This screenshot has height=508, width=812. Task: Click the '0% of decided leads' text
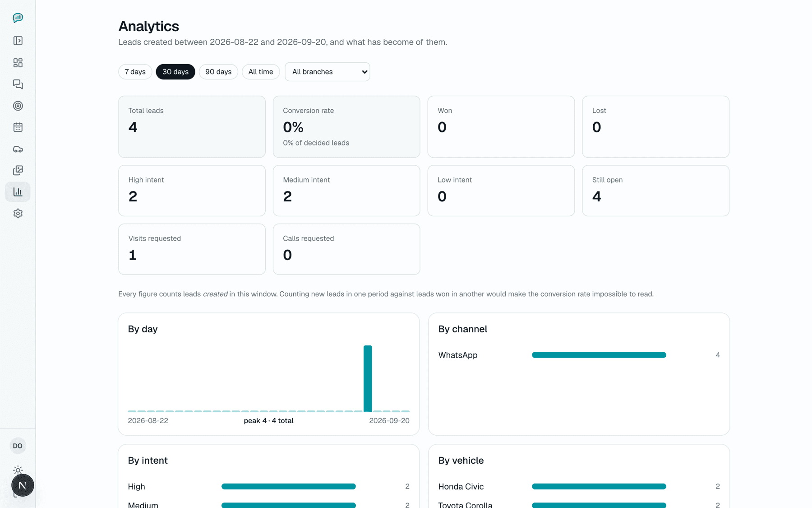coord(316,143)
